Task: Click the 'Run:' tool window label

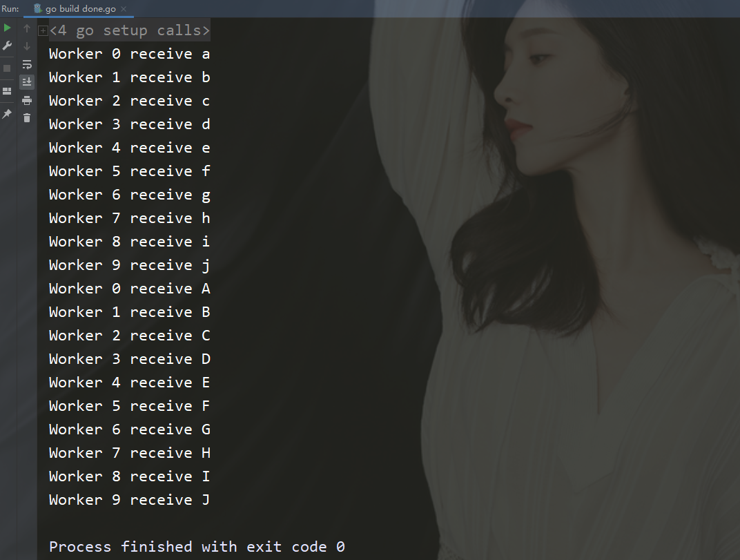Action: pyautogui.click(x=10, y=9)
